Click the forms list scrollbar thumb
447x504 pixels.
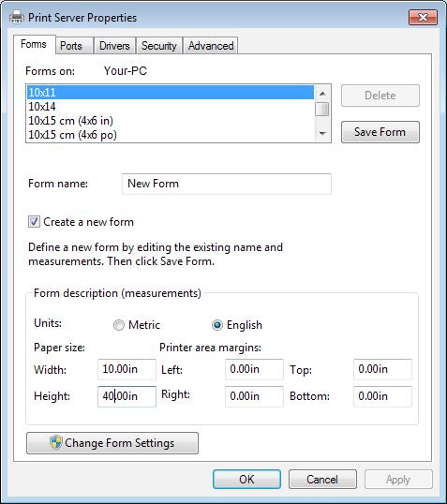[322, 109]
